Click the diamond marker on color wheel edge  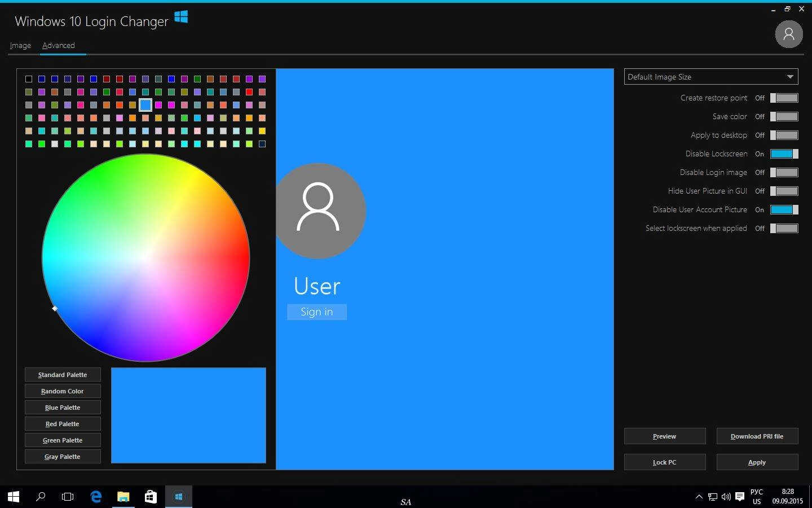[55, 308]
